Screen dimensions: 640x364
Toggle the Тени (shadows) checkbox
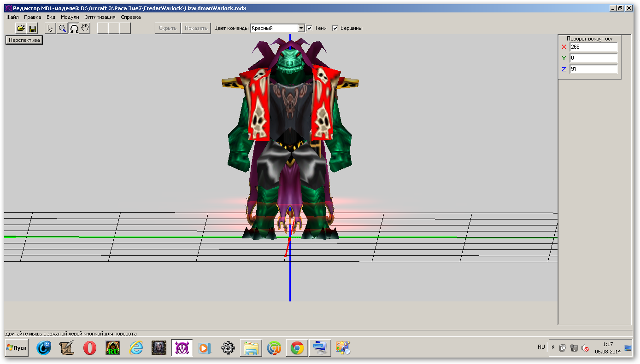310,28
